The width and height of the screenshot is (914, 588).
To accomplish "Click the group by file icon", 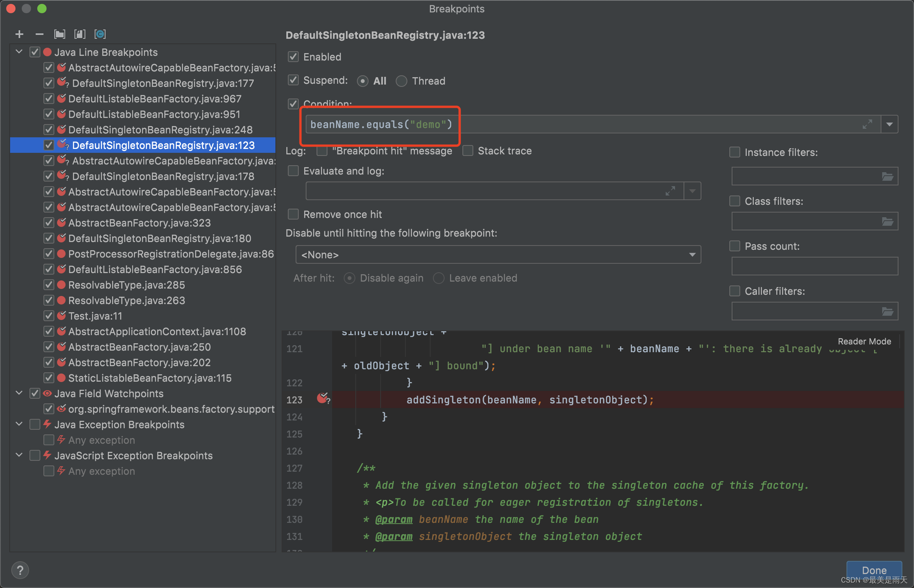I will [x=80, y=34].
